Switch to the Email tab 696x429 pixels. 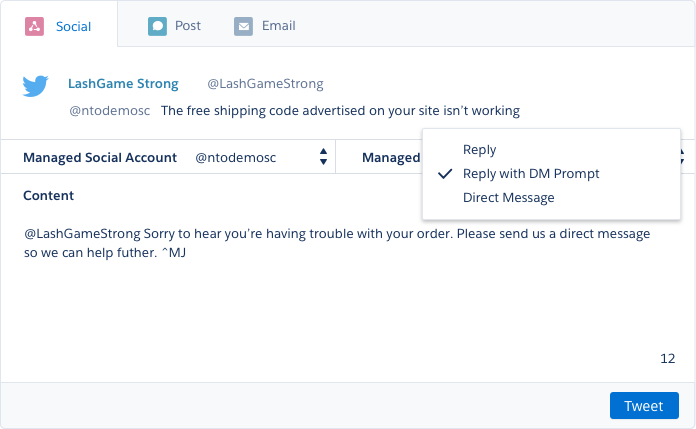(x=278, y=26)
